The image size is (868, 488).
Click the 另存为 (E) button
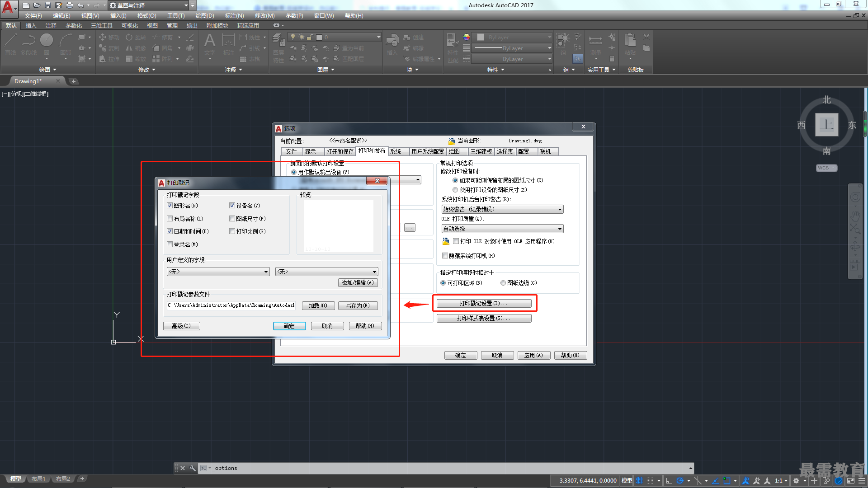pyautogui.click(x=358, y=305)
